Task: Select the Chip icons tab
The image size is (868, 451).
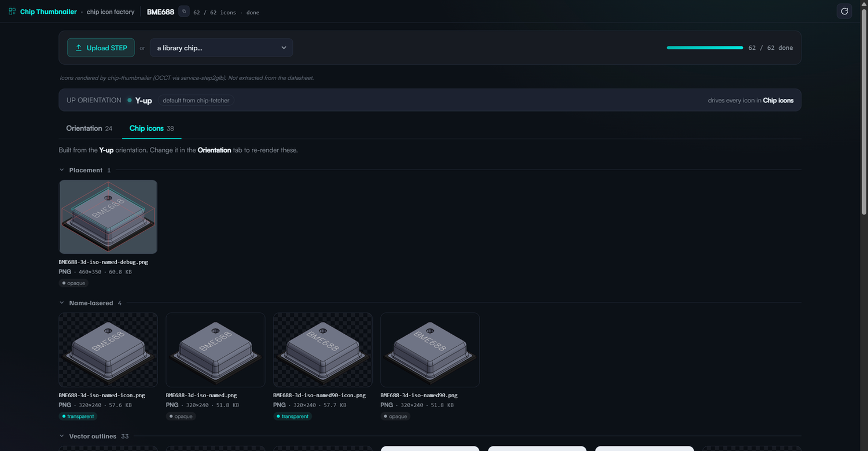Action: [152, 128]
